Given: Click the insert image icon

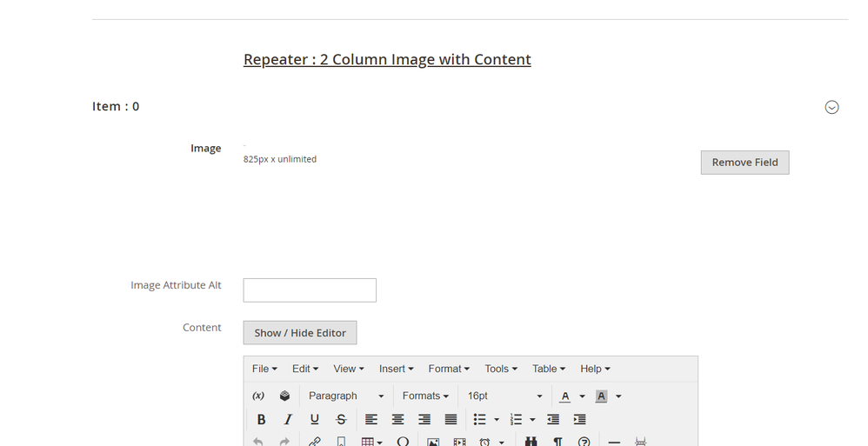Looking at the screenshot, I should [x=433, y=442].
